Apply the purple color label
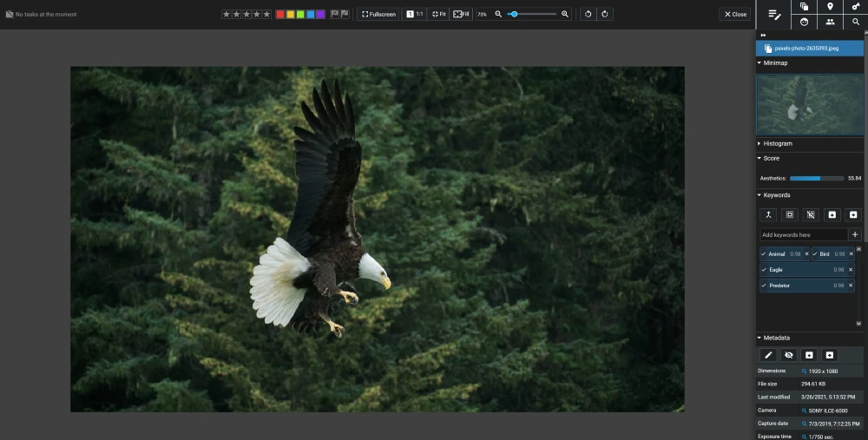 [x=320, y=15]
